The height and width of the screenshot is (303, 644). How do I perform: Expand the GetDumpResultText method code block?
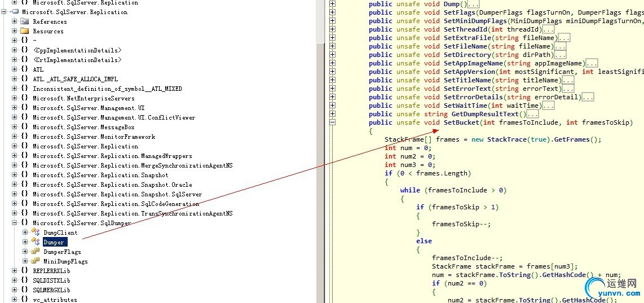333,114
